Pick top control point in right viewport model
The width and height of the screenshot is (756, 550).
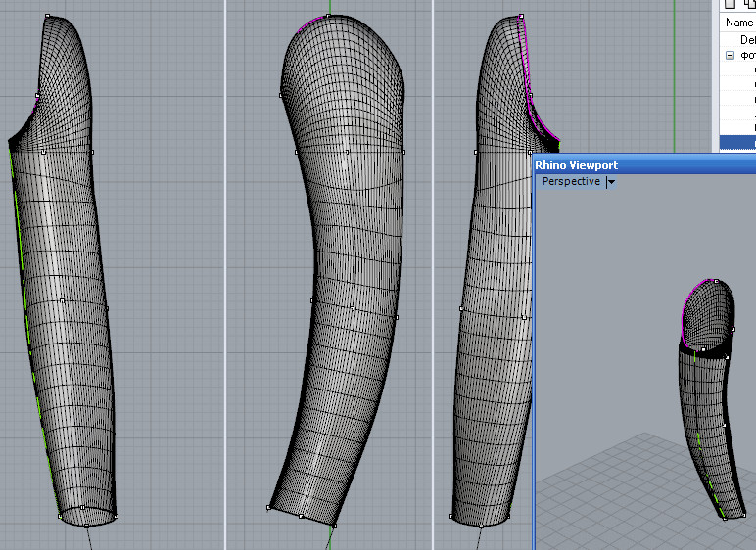pyautogui.click(x=520, y=17)
